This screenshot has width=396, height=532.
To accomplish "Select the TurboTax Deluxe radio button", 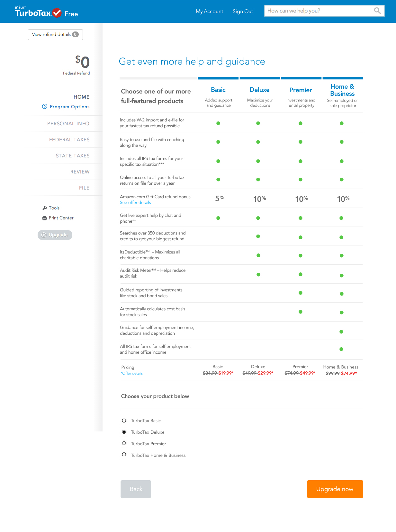I will [124, 432].
